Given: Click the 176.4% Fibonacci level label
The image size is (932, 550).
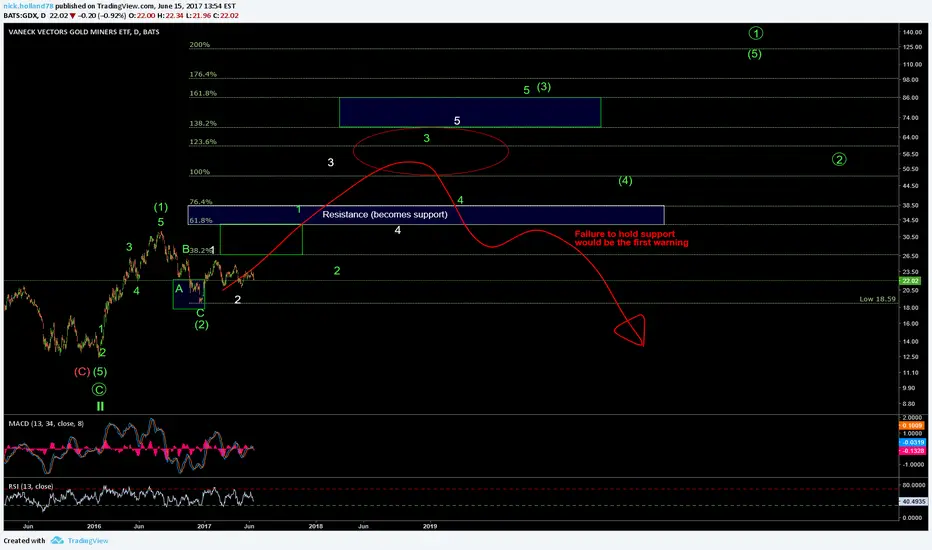Looking at the screenshot, I should [203, 74].
